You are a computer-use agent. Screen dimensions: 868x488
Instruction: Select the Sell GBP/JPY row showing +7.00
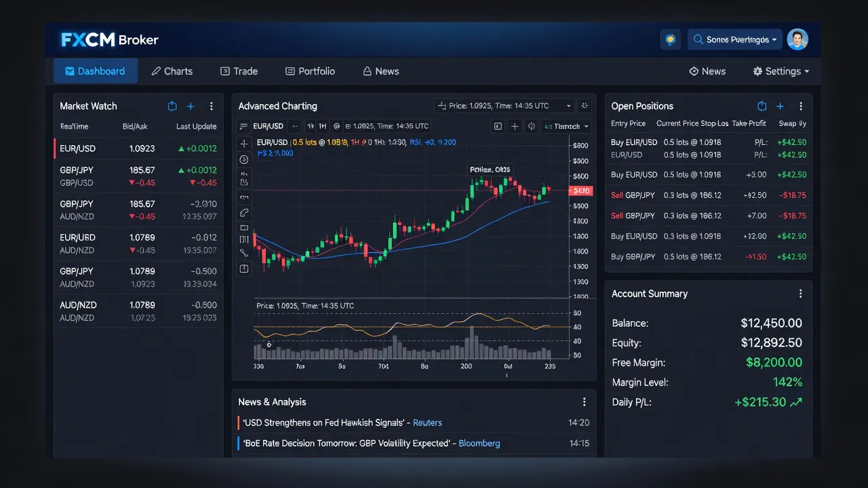(x=709, y=216)
